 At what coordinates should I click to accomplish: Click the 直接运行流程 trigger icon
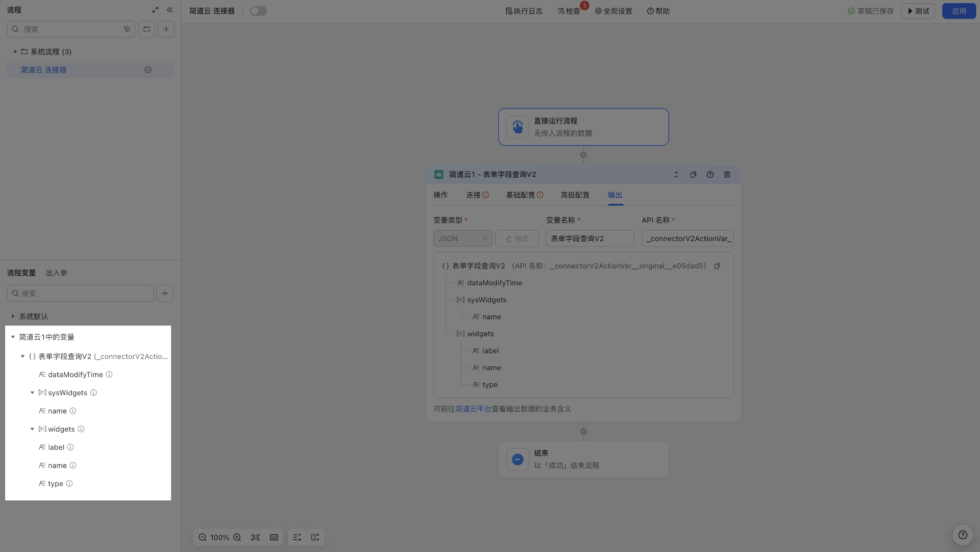(x=517, y=127)
